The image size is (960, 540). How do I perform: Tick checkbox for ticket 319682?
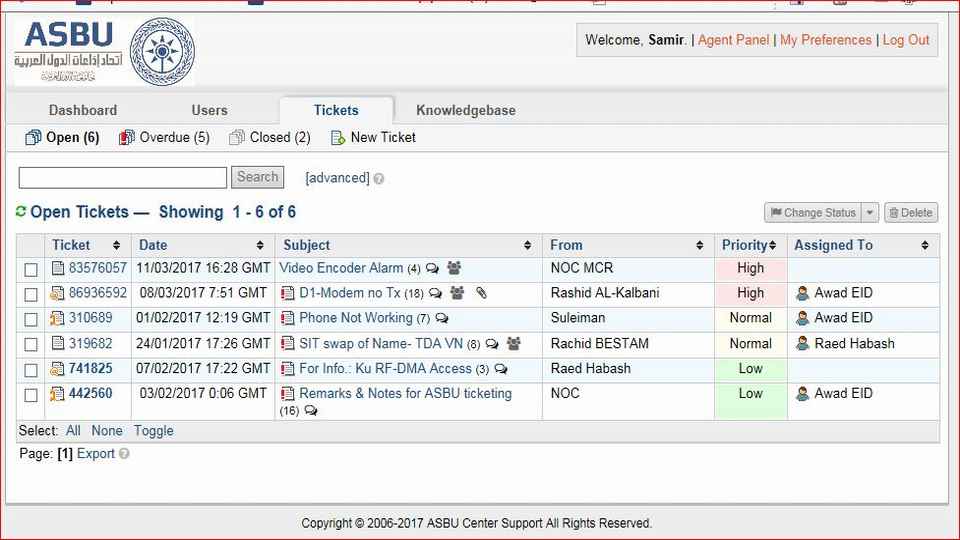[x=31, y=345]
